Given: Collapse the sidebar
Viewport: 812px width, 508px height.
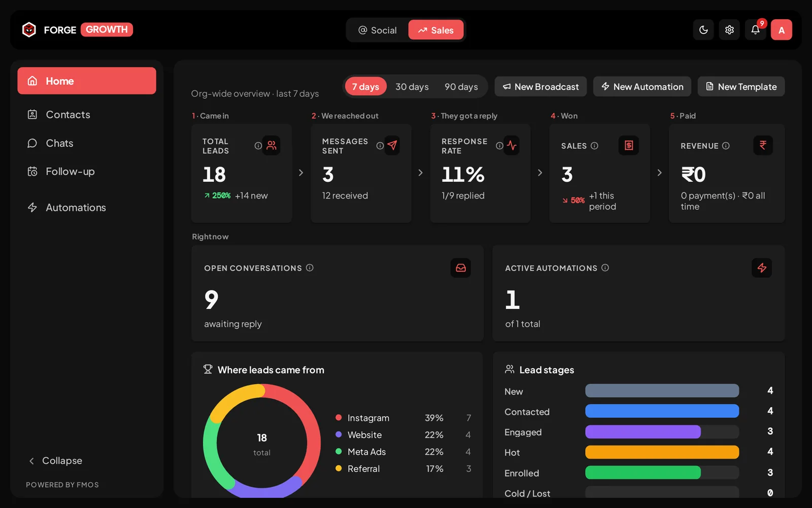Looking at the screenshot, I should point(55,460).
